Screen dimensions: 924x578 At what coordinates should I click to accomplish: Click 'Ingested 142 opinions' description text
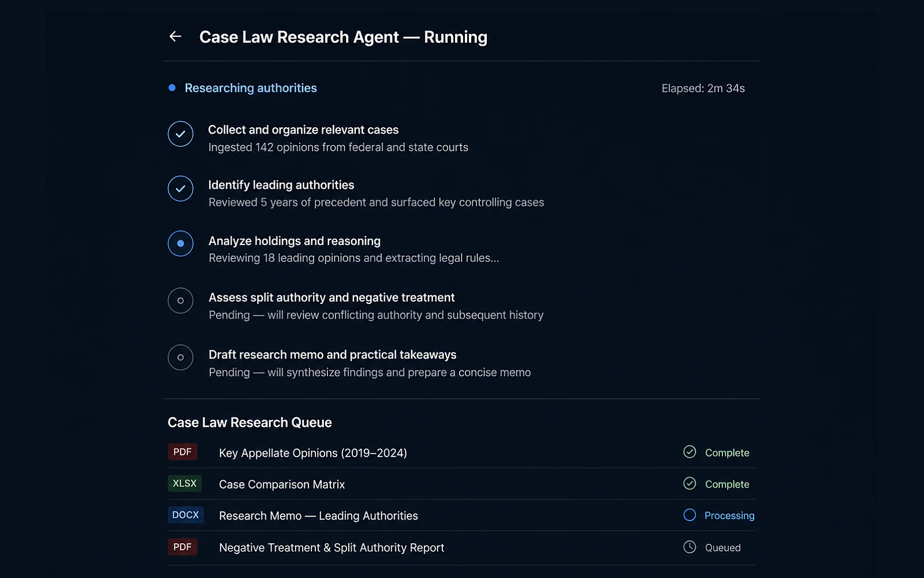click(x=338, y=147)
